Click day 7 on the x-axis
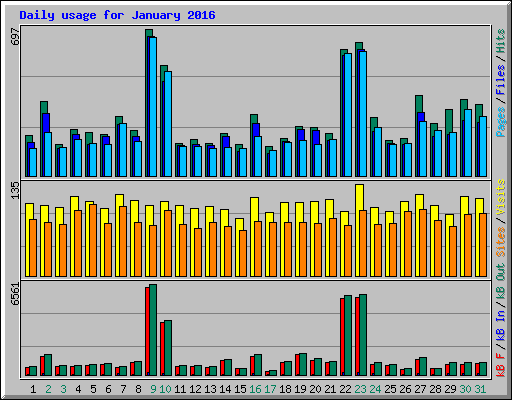The height and width of the screenshot is (400, 512). click(x=123, y=389)
